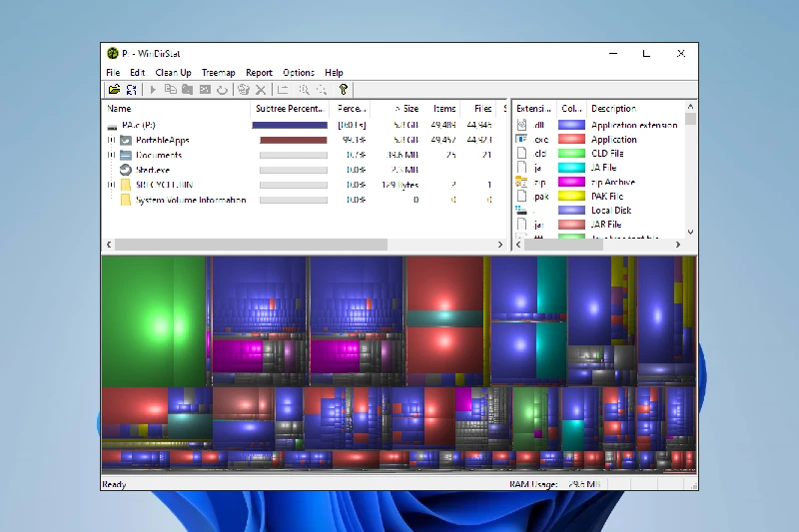Open the Treemap menu
799x532 pixels.
click(219, 73)
